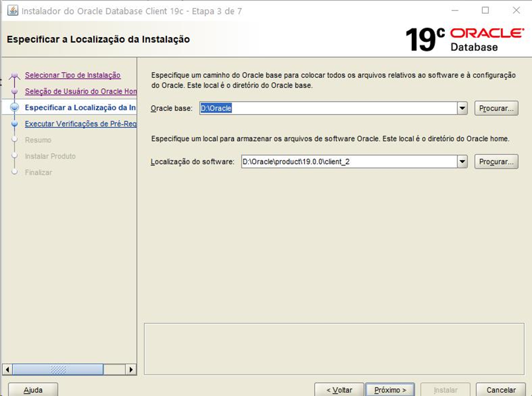Jump to Executar Verificações de Pré-Requisitos step
The width and height of the screenshot is (532, 396).
click(80, 124)
